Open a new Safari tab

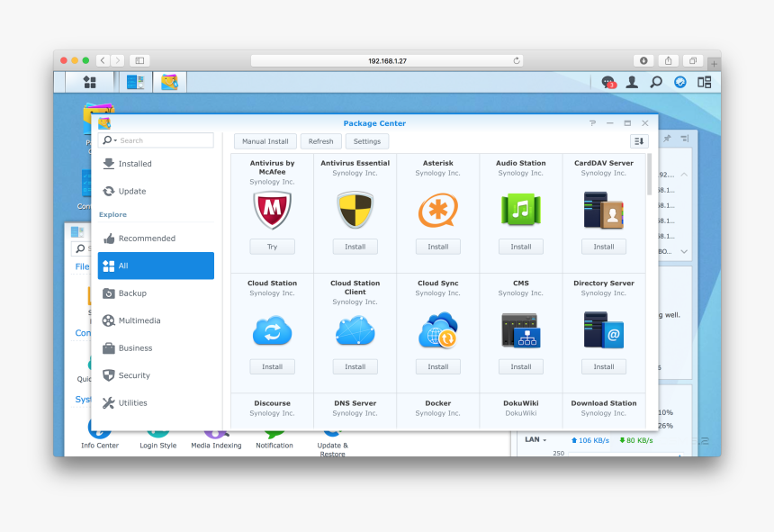[x=714, y=64]
